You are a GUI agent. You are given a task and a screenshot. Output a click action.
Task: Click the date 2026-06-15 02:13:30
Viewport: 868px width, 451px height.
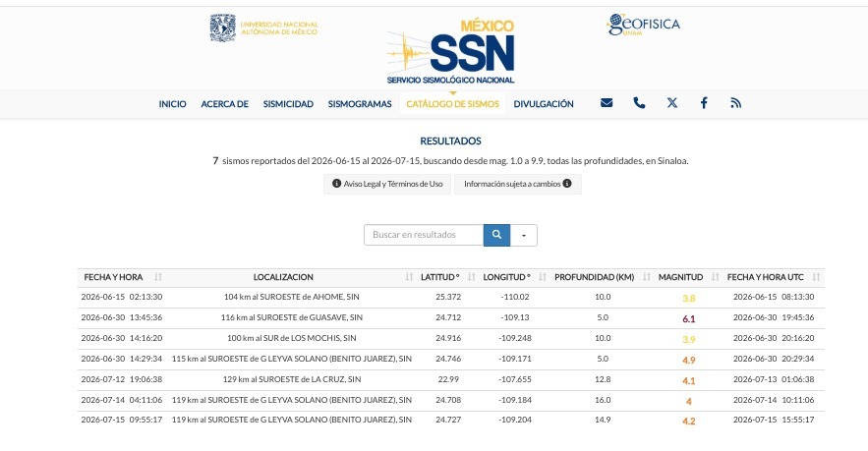pos(122,297)
